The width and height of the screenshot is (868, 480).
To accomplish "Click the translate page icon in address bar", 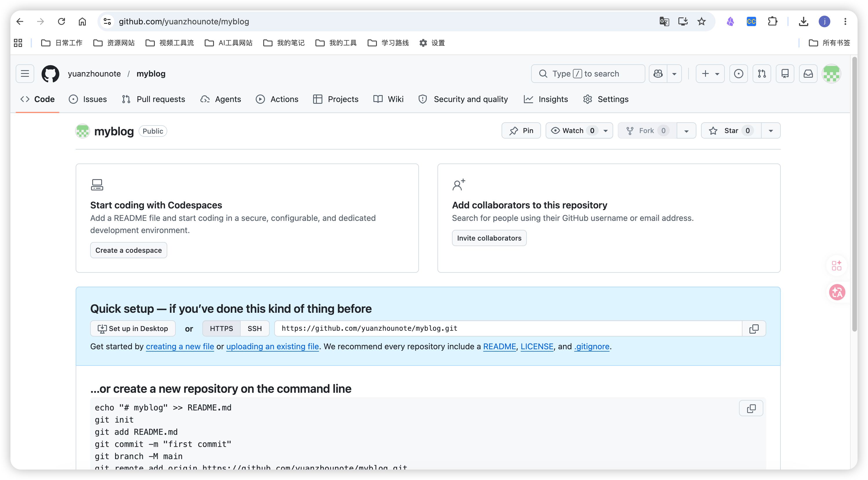I will (x=664, y=21).
